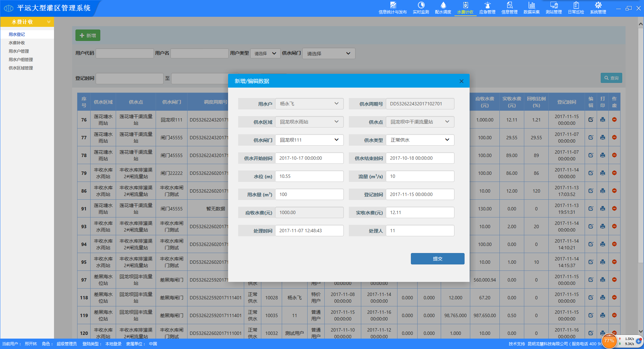Click delete icon for row 91
Screen dimensions: 644x349
tap(614, 208)
